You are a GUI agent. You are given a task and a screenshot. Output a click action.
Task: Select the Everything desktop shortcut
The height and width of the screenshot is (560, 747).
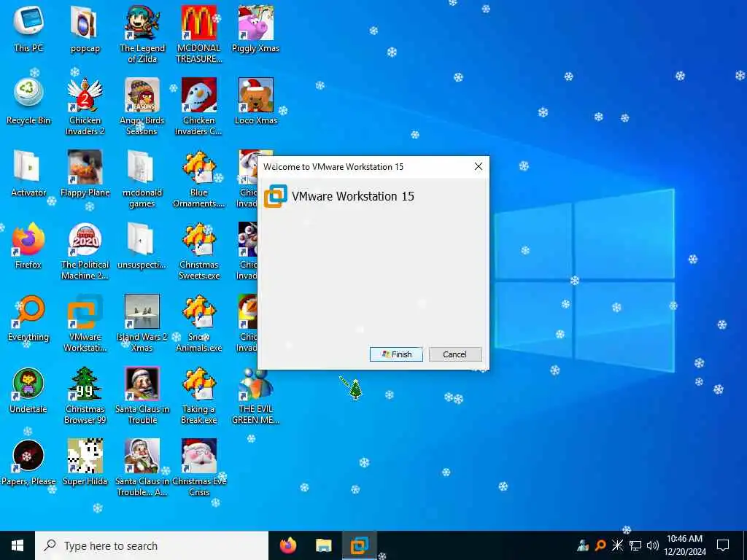point(28,318)
